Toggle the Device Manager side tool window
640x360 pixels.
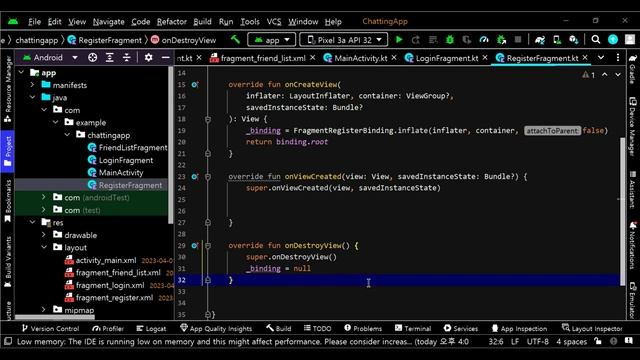point(633,127)
